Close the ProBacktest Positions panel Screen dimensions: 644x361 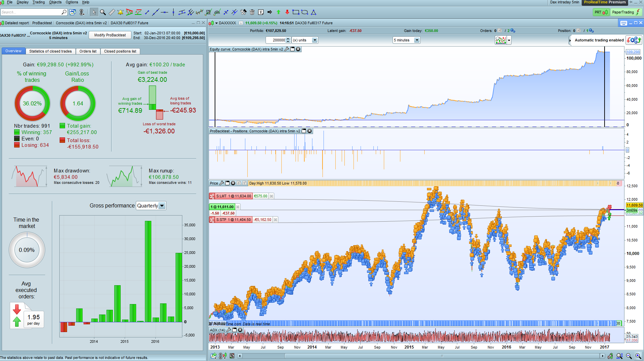pyautogui.click(x=310, y=131)
